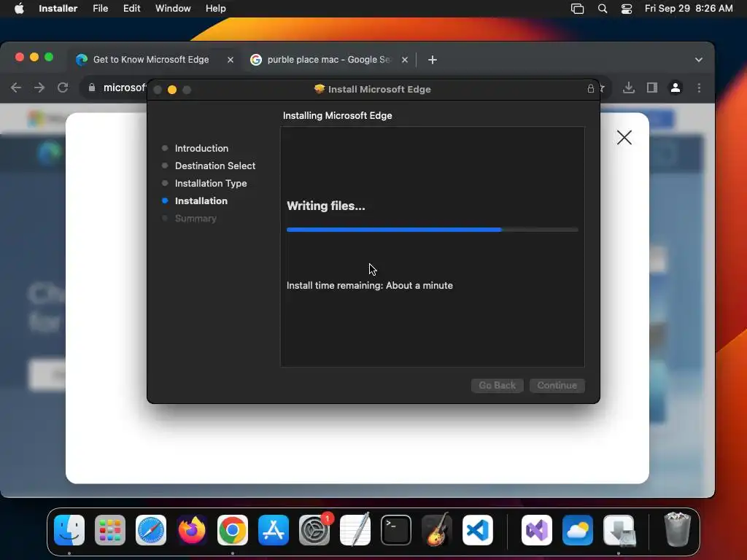
Task: Select the Destination Select step
Action: [x=215, y=166]
